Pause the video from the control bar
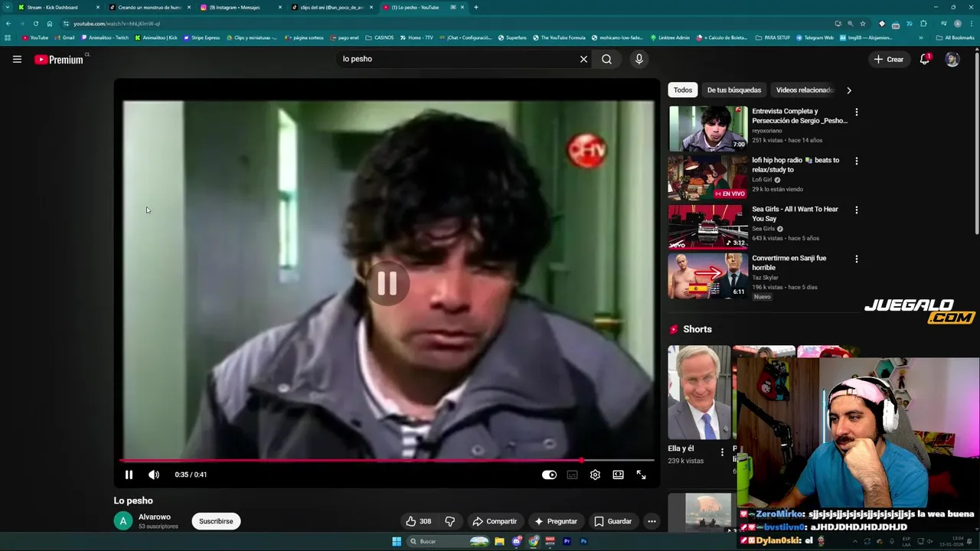This screenshot has width=980, height=551. [129, 474]
